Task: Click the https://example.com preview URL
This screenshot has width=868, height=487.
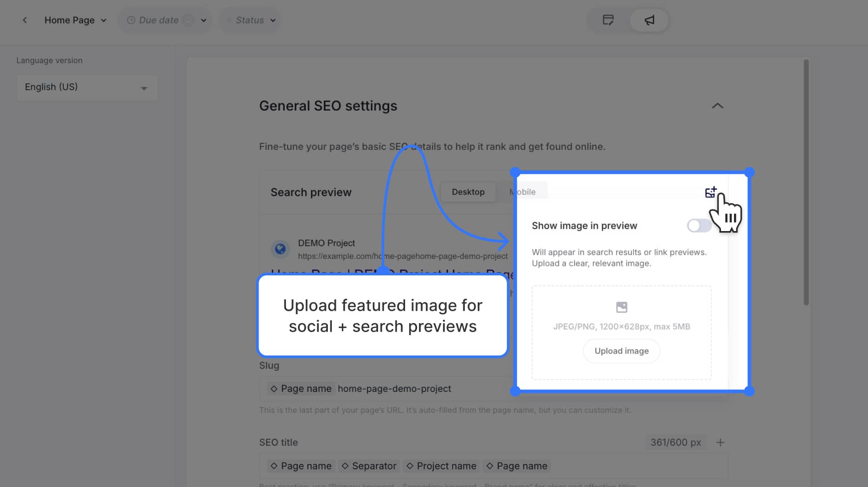Action: pos(403,256)
